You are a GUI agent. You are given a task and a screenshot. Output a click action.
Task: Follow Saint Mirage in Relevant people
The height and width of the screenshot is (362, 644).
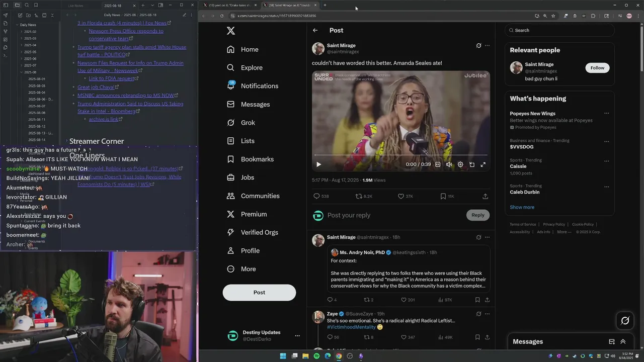tap(597, 68)
